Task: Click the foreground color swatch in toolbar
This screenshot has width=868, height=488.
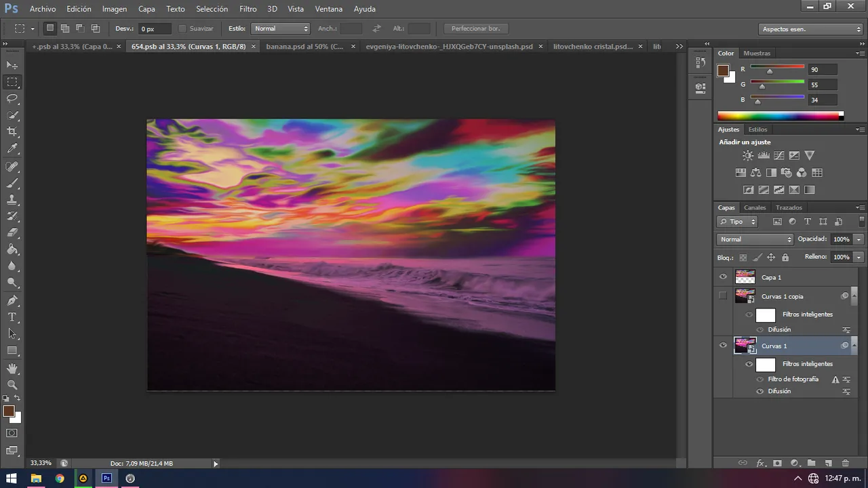Action: click(9, 411)
